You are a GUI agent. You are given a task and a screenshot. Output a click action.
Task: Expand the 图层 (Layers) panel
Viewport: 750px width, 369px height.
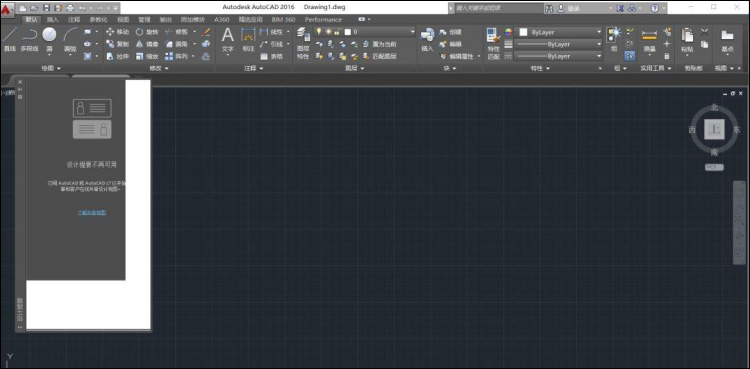[x=354, y=68]
